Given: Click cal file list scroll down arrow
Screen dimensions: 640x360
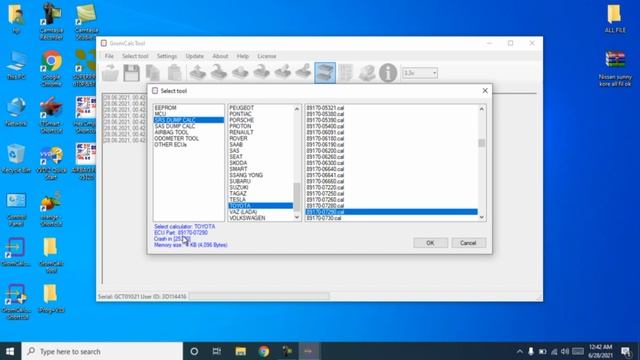Looking at the screenshot, I should click(482, 218).
